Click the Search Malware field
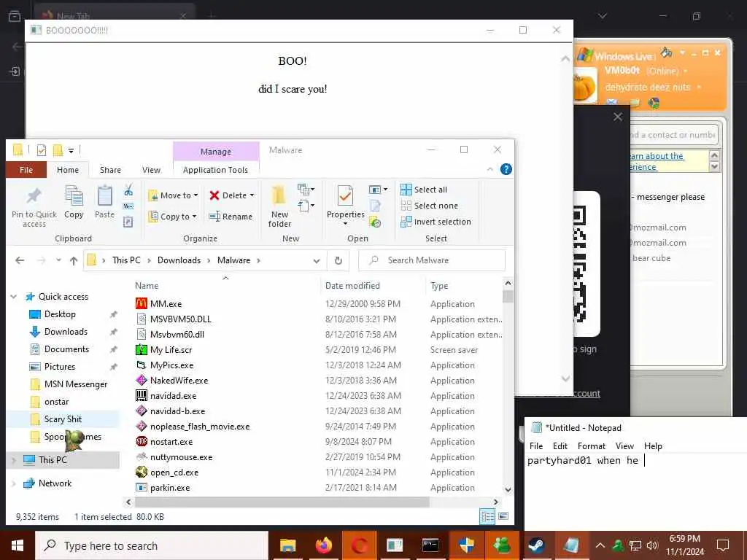Image resolution: width=747 pixels, height=560 pixels. (x=432, y=260)
